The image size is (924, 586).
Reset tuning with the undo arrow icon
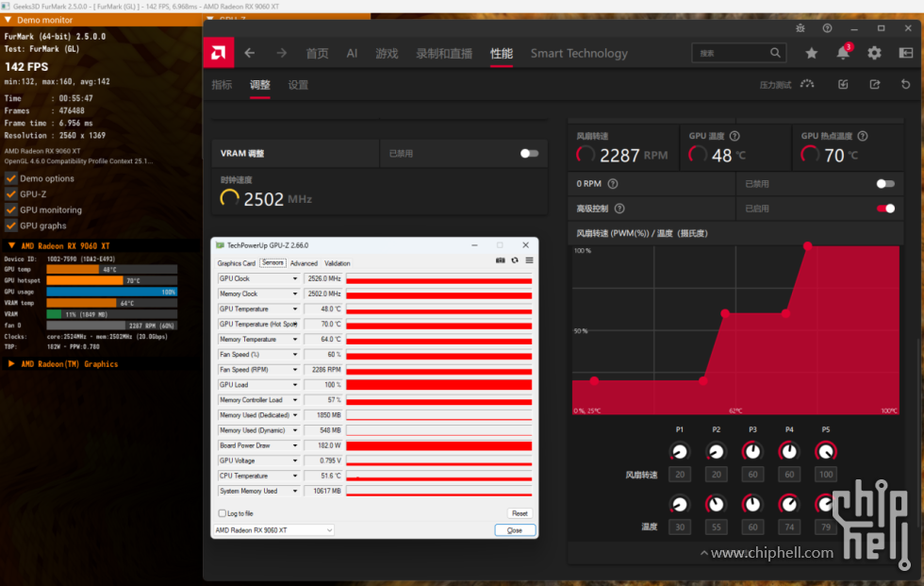pyautogui.click(x=906, y=84)
